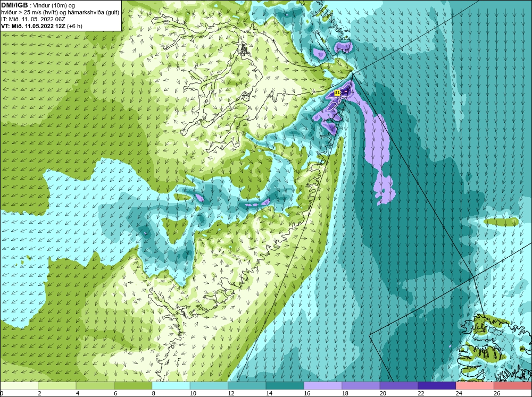Click the 'IT: Mið. 11. 05. 2022 06Z' line
Image resolution: width=532 pixels, height=397 pixels.
pyautogui.click(x=33, y=19)
